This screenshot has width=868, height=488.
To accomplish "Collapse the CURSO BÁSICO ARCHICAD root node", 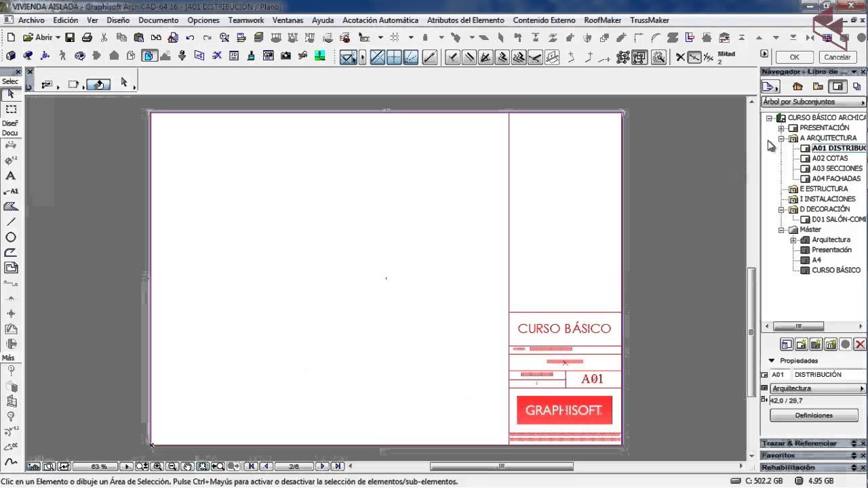I will (770, 118).
